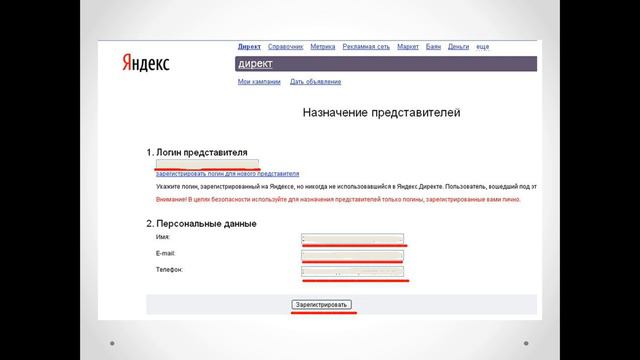Open the Деньги navigation link
Screen dimensions: 640x360
point(458,47)
